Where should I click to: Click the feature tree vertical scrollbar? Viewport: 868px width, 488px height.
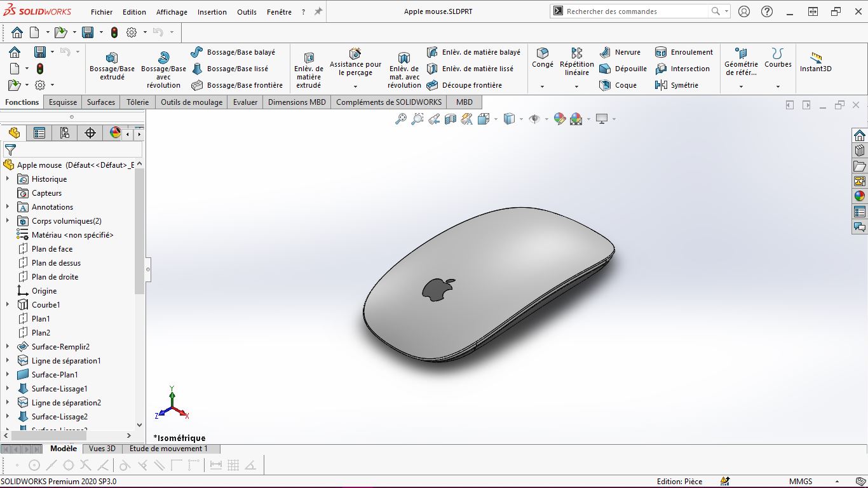coord(140,232)
